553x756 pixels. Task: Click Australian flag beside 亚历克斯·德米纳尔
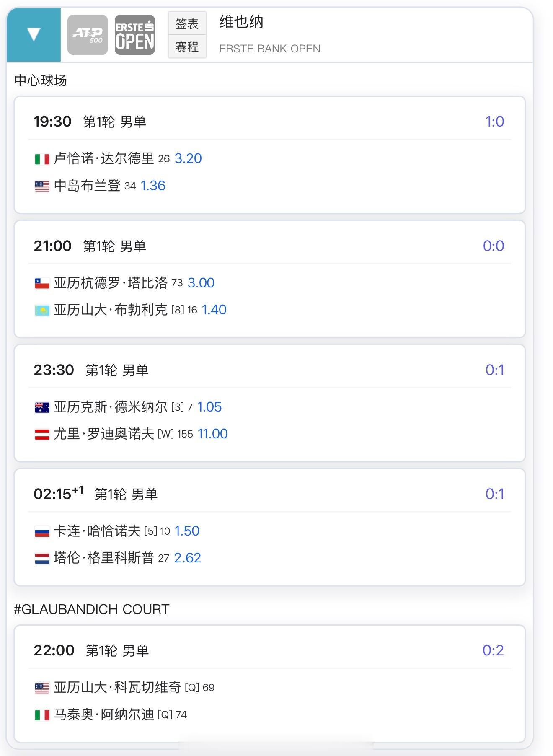tap(42, 407)
